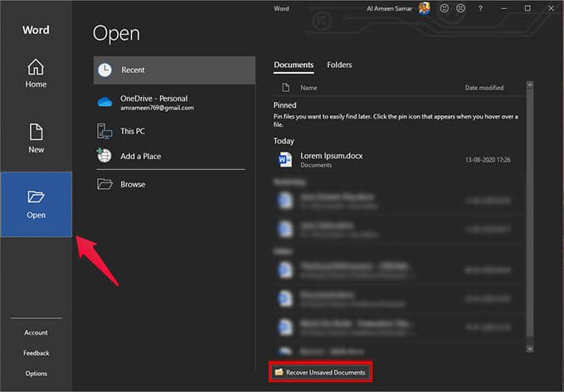564x392 pixels.
Task: Open Help question mark icon
Action: pyautogui.click(x=480, y=8)
